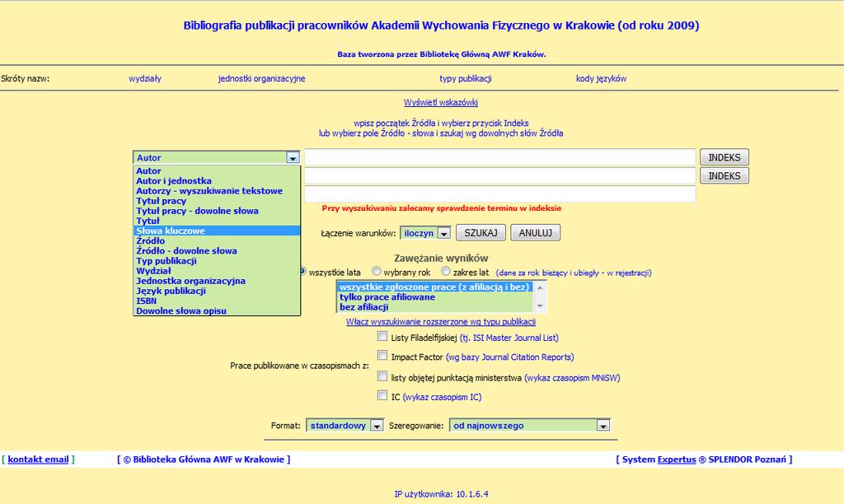Open 'typy publikacji' link

(466, 78)
